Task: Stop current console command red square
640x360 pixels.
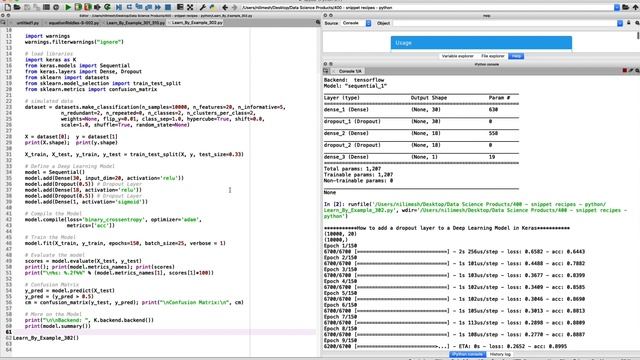Action: click(x=624, y=71)
